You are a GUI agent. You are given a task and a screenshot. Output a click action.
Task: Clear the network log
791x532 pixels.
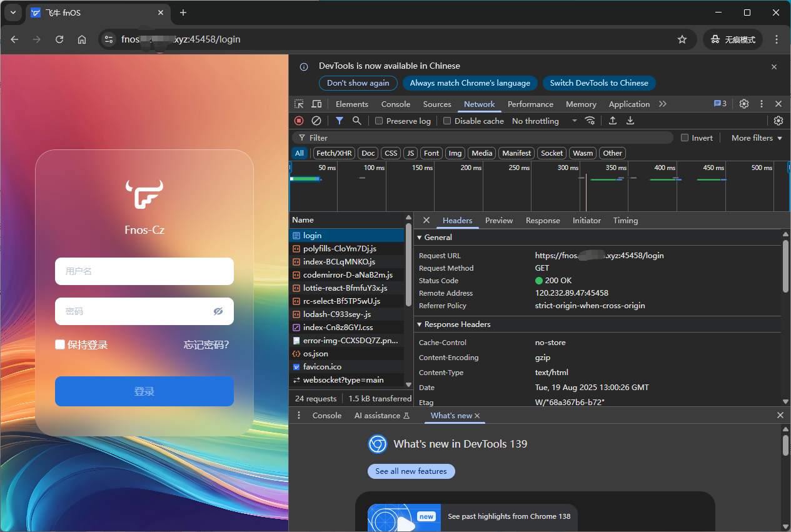[x=316, y=121]
